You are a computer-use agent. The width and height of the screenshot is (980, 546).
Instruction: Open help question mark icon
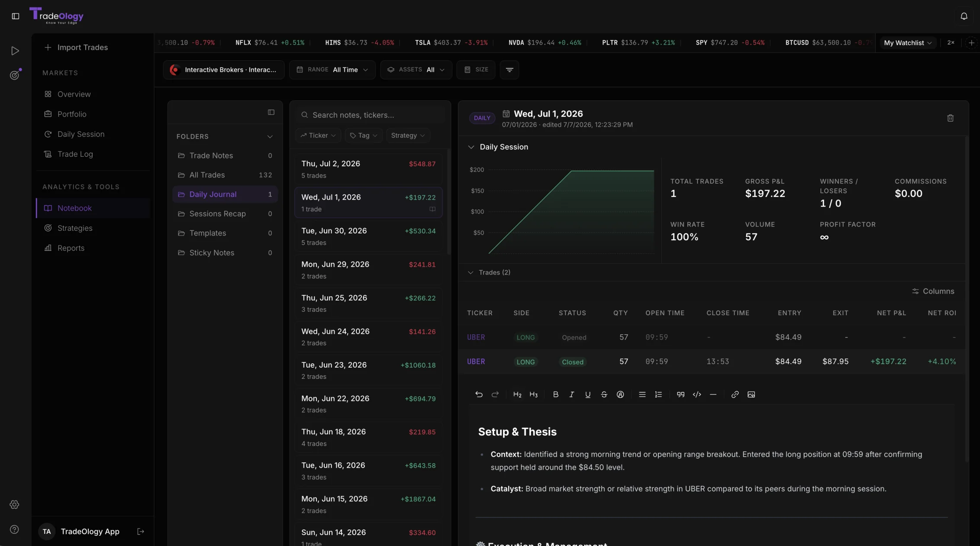(14, 530)
